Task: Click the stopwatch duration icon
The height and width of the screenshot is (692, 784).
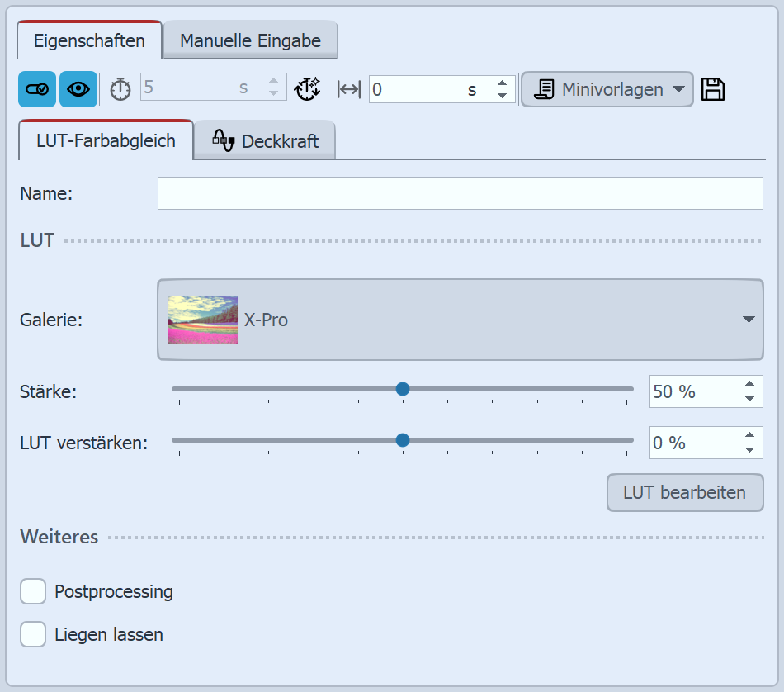Action: (x=120, y=89)
